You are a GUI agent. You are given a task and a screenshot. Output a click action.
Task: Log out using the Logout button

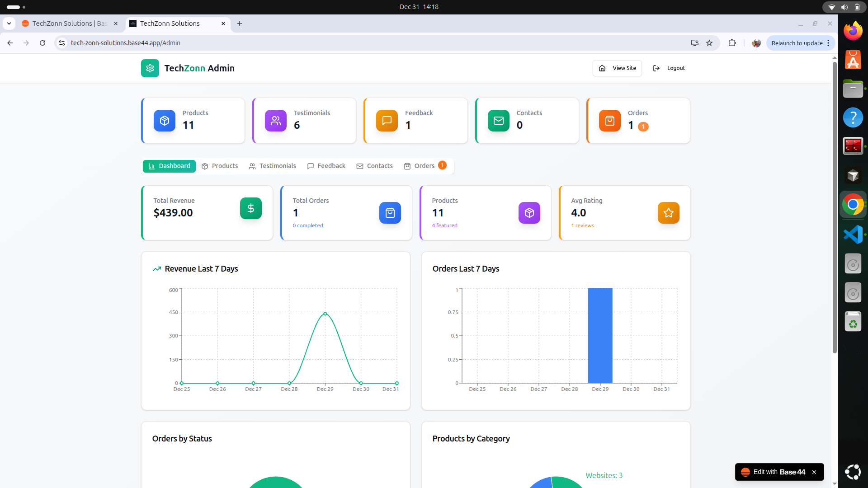click(x=669, y=68)
